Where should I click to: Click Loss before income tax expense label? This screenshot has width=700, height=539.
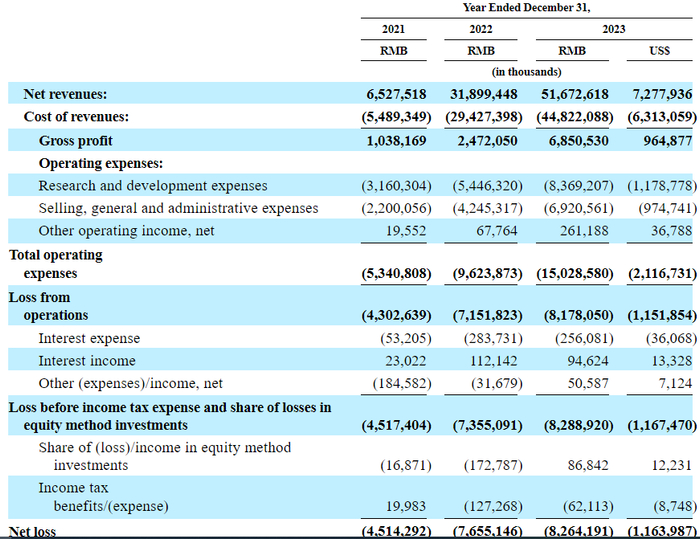click(170, 416)
